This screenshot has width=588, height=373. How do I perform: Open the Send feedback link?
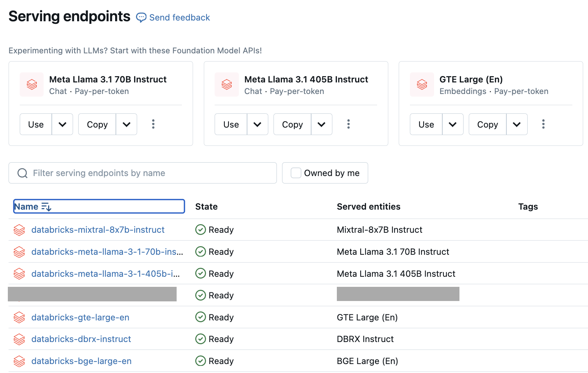tap(180, 18)
